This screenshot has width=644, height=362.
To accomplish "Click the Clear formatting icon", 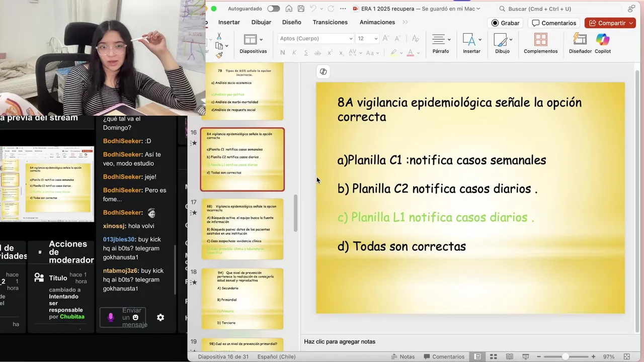I will point(415,39).
